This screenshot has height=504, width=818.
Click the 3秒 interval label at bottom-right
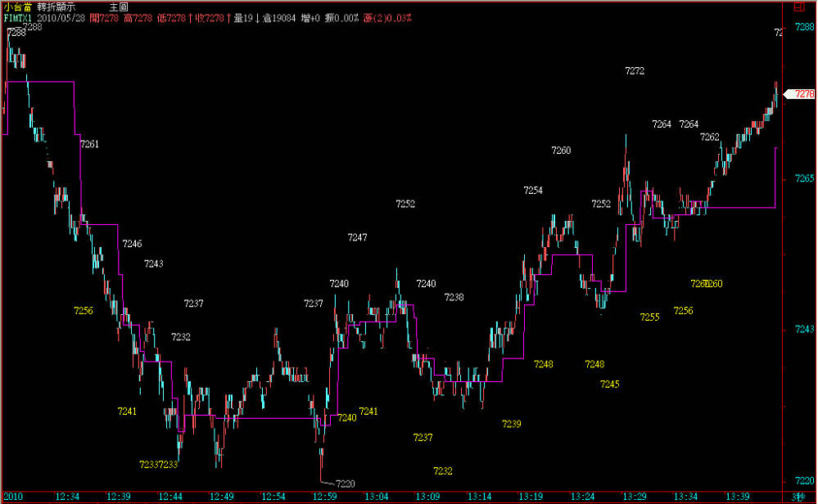(x=798, y=497)
